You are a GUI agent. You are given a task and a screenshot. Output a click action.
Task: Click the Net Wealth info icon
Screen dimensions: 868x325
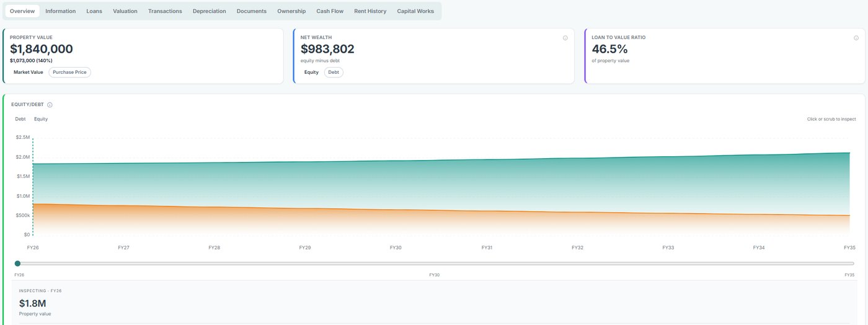tap(565, 38)
